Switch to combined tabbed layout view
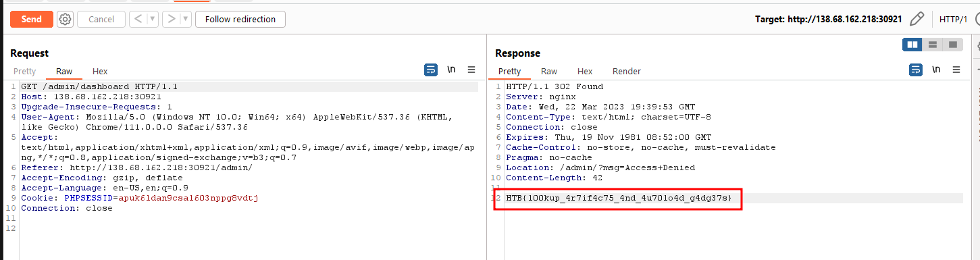Viewport: 980px width, 260px height. 953,45
